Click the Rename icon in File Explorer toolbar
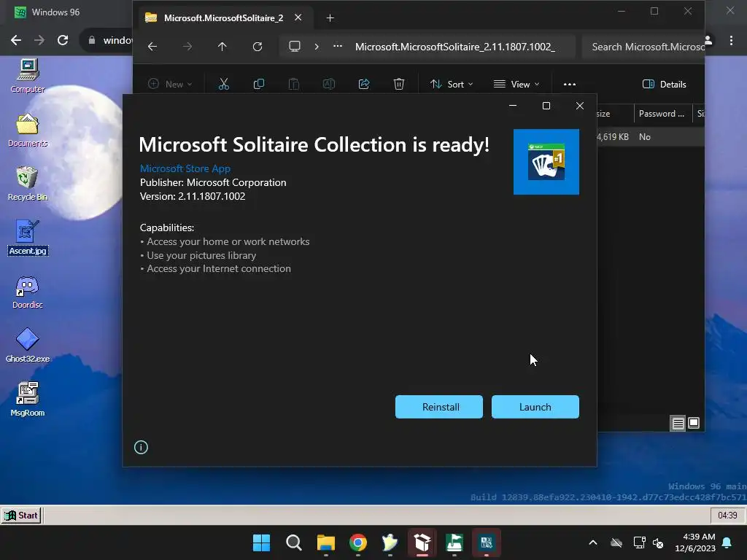Viewport: 747px width, 560px height. (329, 85)
